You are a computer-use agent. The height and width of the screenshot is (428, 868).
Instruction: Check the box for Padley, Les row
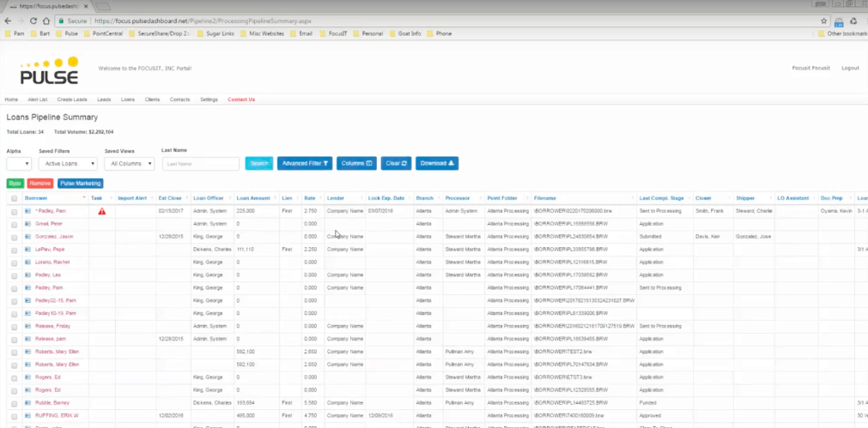[x=15, y=274]
